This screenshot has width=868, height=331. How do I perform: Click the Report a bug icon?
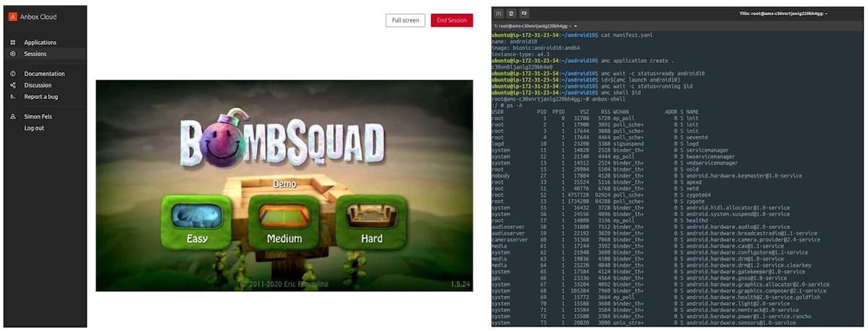pyautogui.click(x=13, y=97)
